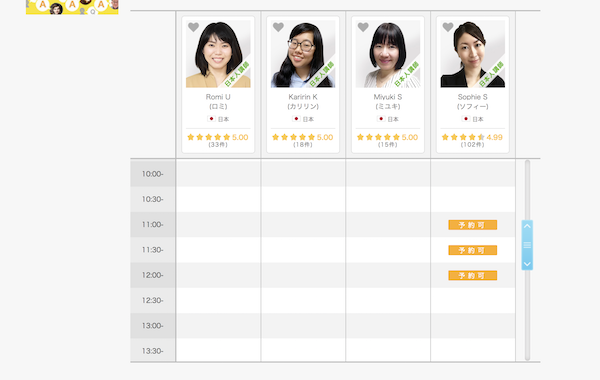This screenshot has width=600, height=380.
Task: Click the yellow banner image at top left
Action: [x=72, y=7]
